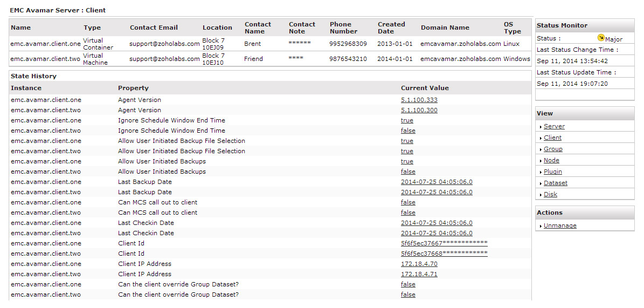Select Plugin in the View panel
This screenshot has width=644, height=308.
(x=552, y=172)
